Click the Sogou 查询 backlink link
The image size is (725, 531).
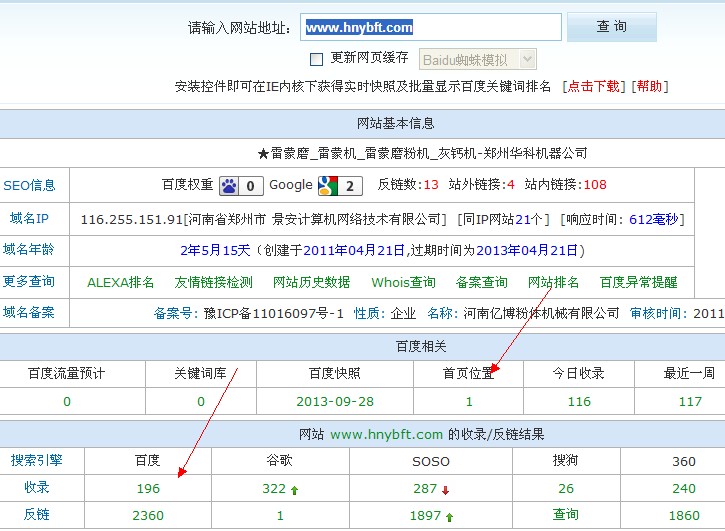[x=565, y=514]
